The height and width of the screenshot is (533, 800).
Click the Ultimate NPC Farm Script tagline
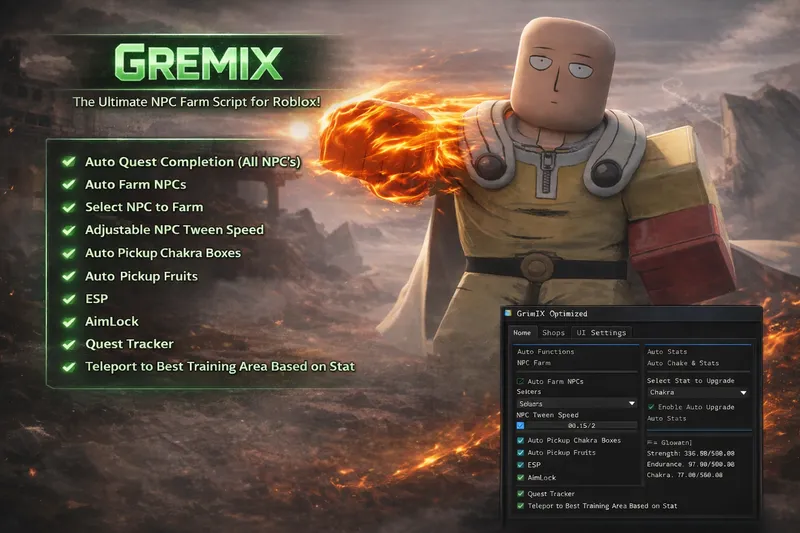tap(196, 102)
